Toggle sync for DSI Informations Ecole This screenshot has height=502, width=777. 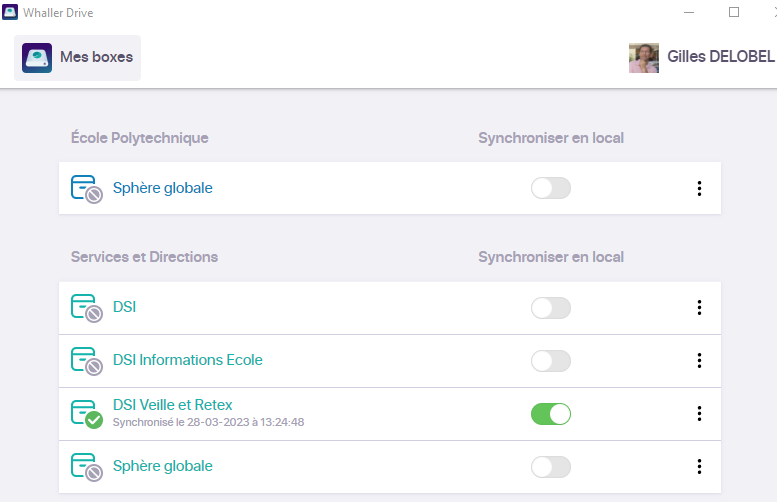pos(550,361)
